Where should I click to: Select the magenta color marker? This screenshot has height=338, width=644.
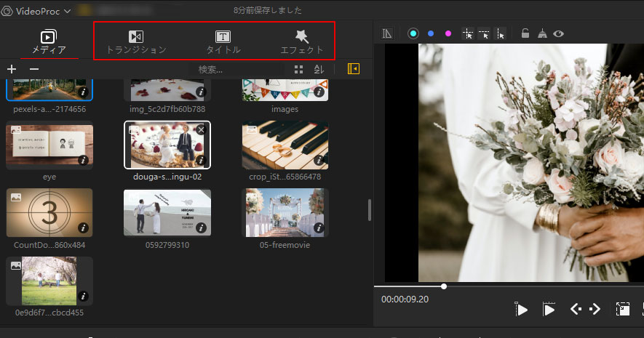448,33
